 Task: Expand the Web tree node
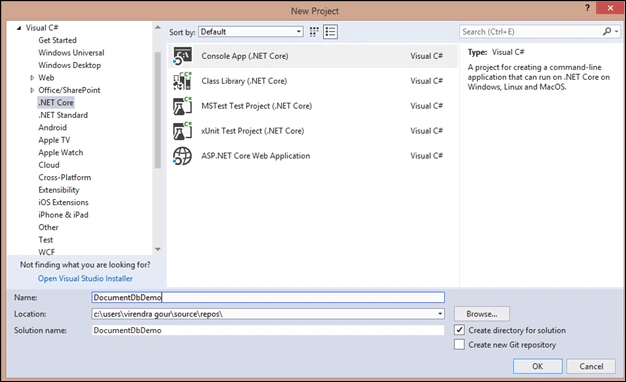(32, 78)
